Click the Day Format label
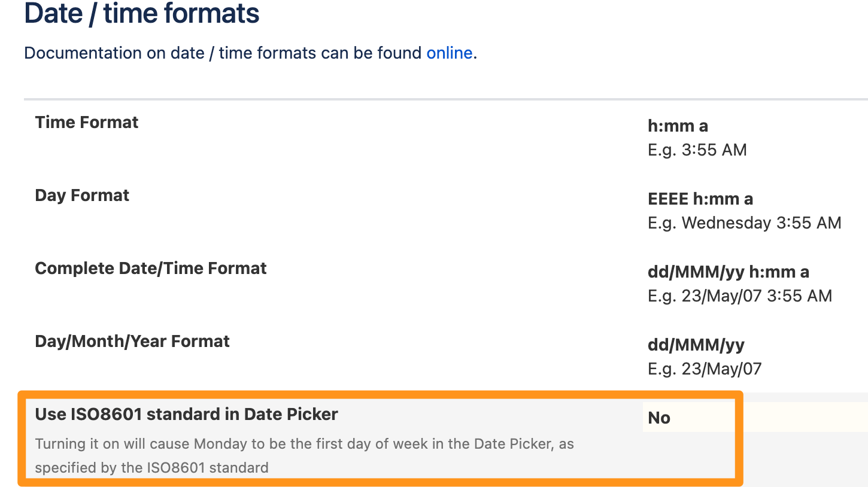The width and height of the screenshot is (868, 487). (82, 195)
